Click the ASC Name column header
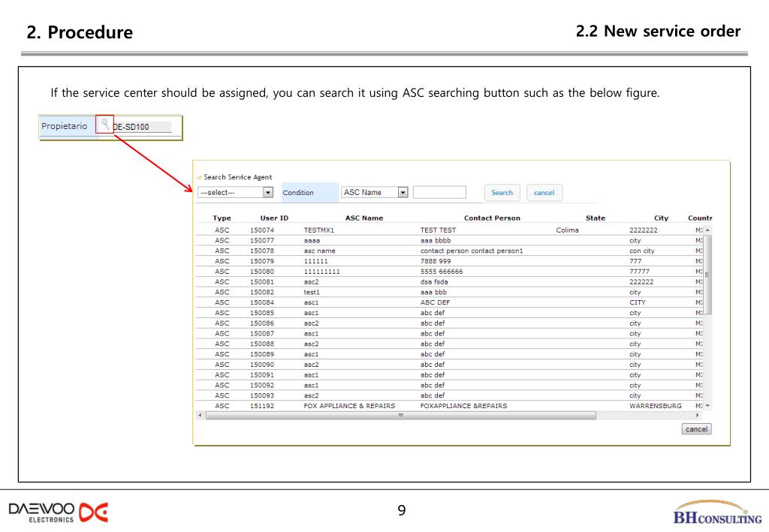 click(x=363, y=218)
